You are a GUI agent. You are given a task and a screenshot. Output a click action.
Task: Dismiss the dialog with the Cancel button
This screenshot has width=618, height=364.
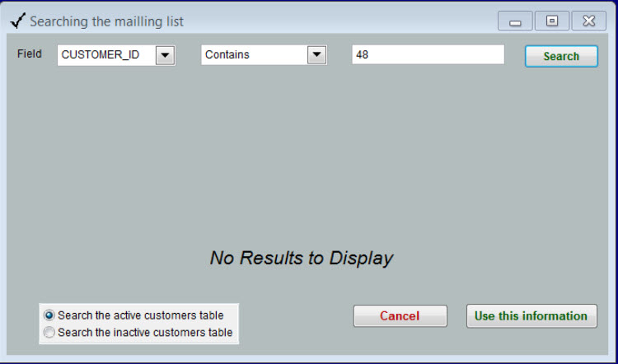coord(400,316)
